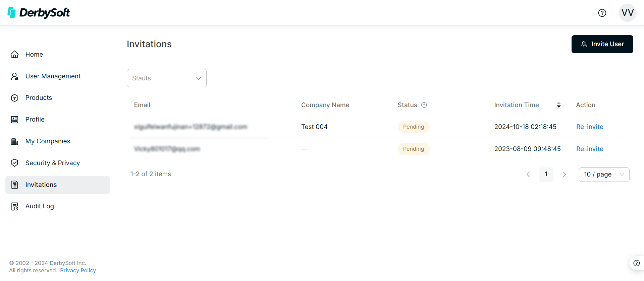
Task: Click the Invitation Time column header
Action: [x=517, y=105]
